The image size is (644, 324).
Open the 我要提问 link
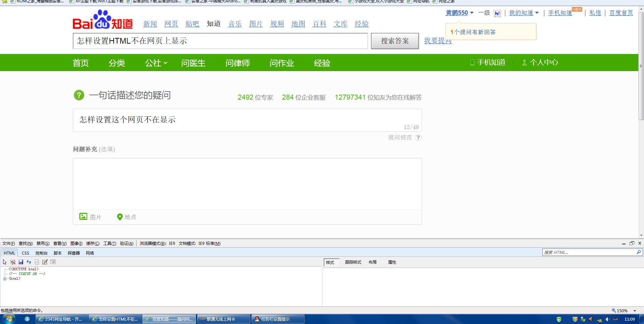[x=438, y=41]
